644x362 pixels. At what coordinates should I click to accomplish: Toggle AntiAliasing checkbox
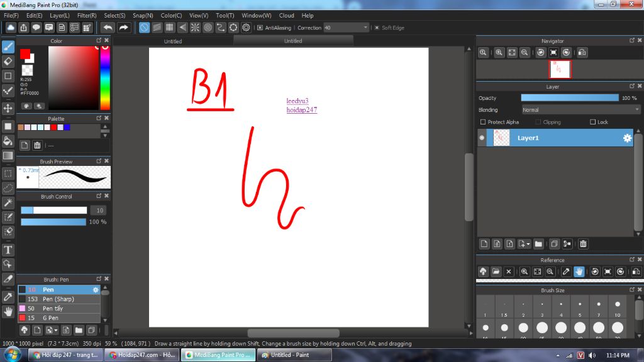[x=260, y=28]
